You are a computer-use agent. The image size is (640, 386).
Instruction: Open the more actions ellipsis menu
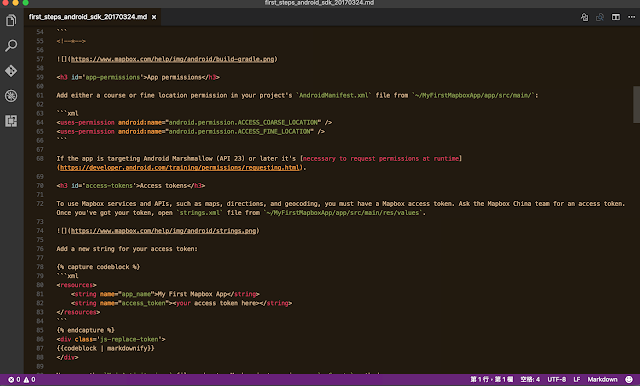(631, 17)
